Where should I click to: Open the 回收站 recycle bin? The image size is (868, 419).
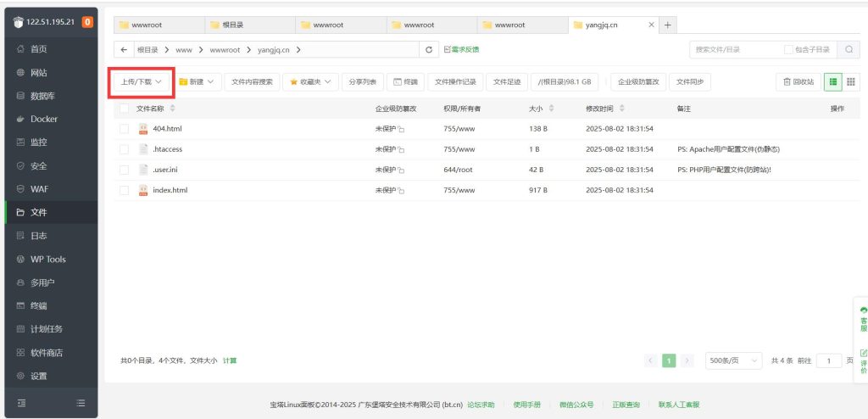coord(798,82)
